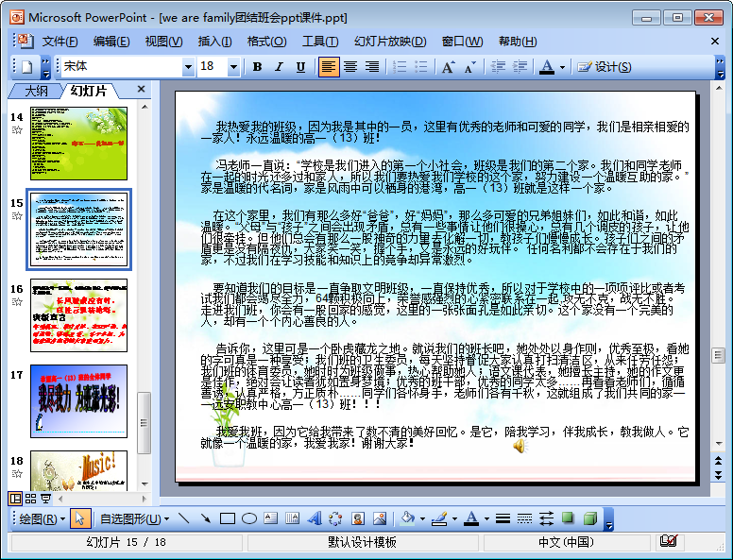Toggle Italic formatting
This screenshot has width=733, height=560.
(x=279, y=67)
